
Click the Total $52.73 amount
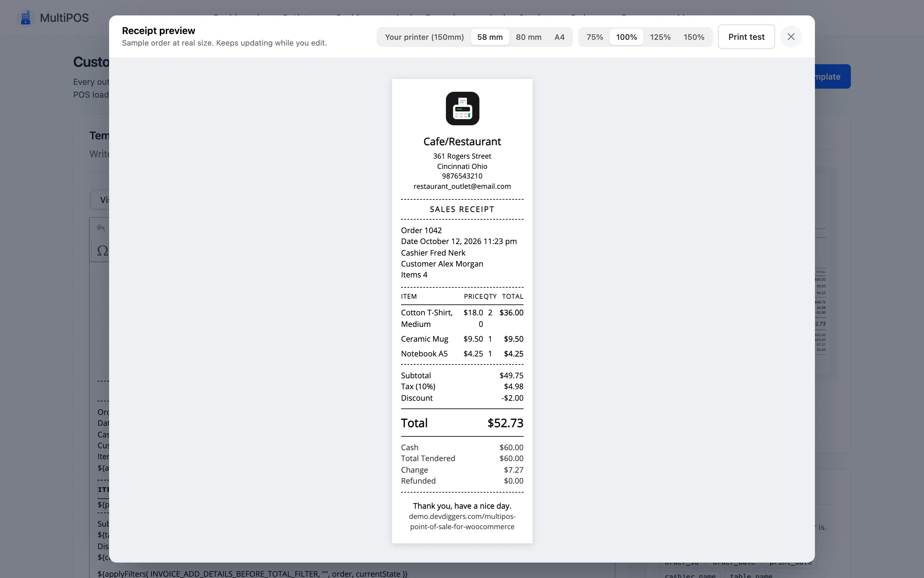505,423
